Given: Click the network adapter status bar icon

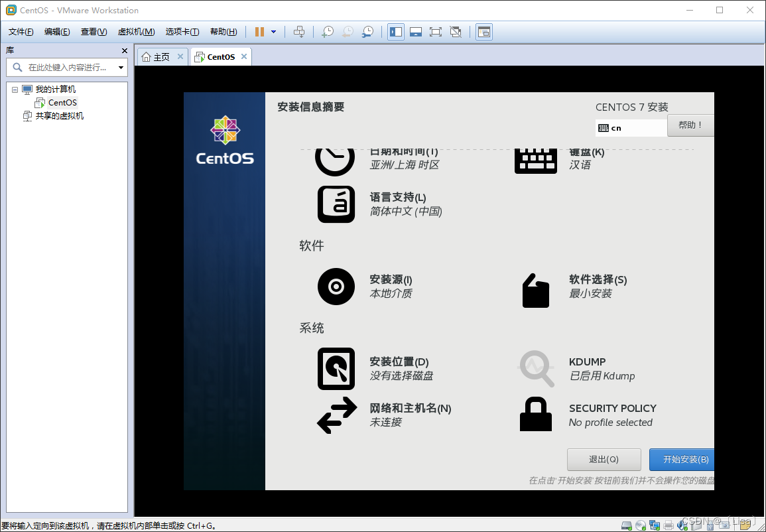Looking at the screenshot, I should click(655, 525).
